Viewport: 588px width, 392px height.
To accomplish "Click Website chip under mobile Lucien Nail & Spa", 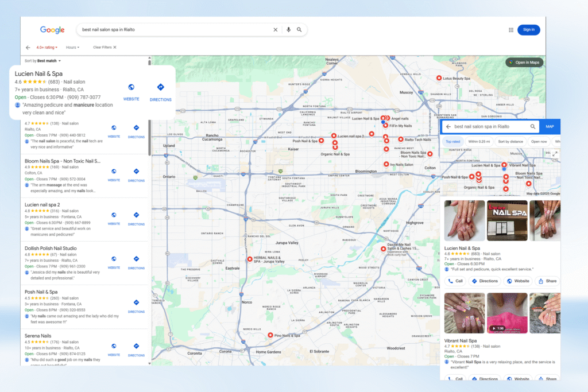I will pyautogui.click(x=518, y=281).
